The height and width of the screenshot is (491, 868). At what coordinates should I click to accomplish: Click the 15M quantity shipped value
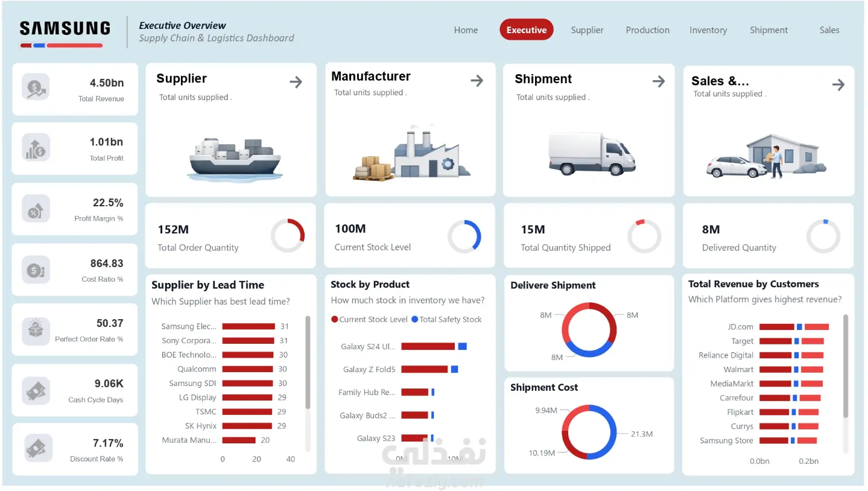coord(533,230)
